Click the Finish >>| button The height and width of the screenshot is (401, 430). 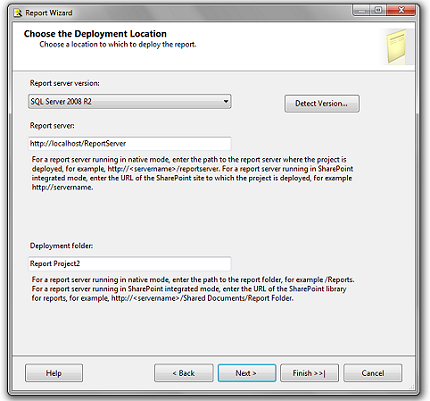click(x=309, y=373)
